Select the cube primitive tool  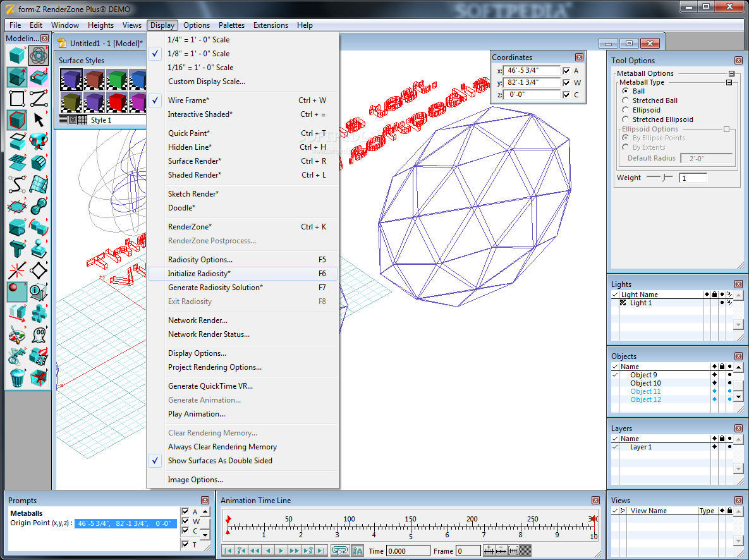point(17,56)
